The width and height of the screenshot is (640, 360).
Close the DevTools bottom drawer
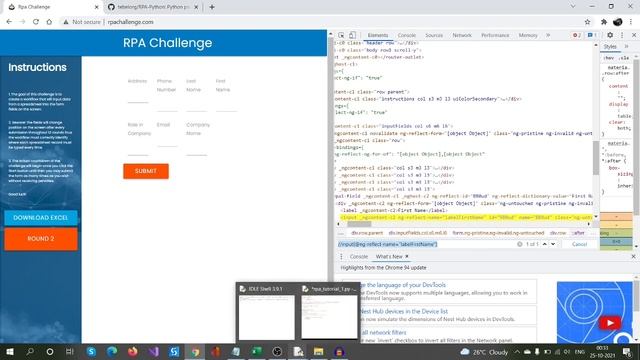click(633, 256)
